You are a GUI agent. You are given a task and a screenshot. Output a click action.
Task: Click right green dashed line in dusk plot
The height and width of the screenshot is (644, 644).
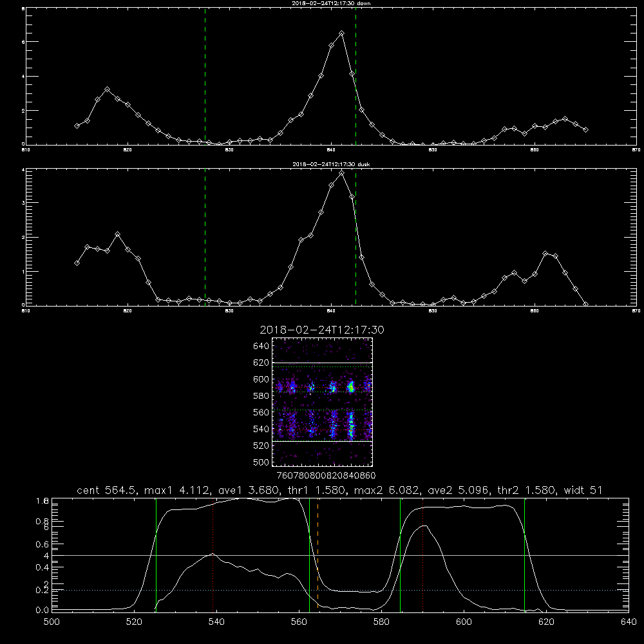[355, 237]
